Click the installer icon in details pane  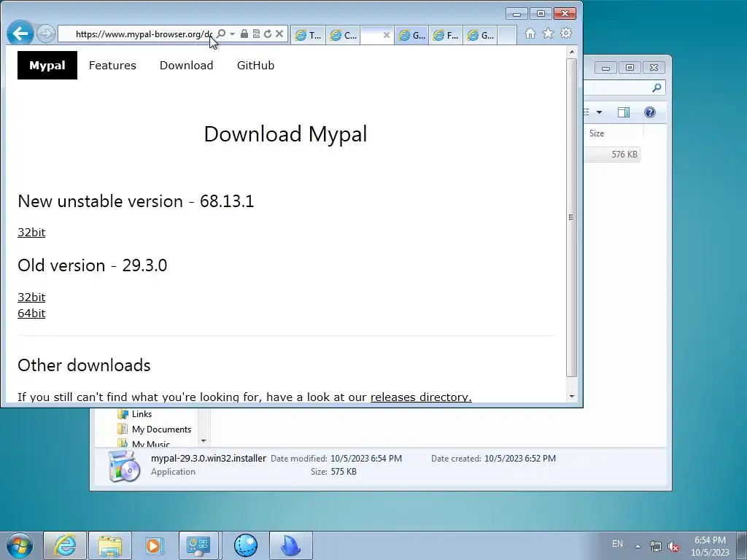(x=123, y=466)
